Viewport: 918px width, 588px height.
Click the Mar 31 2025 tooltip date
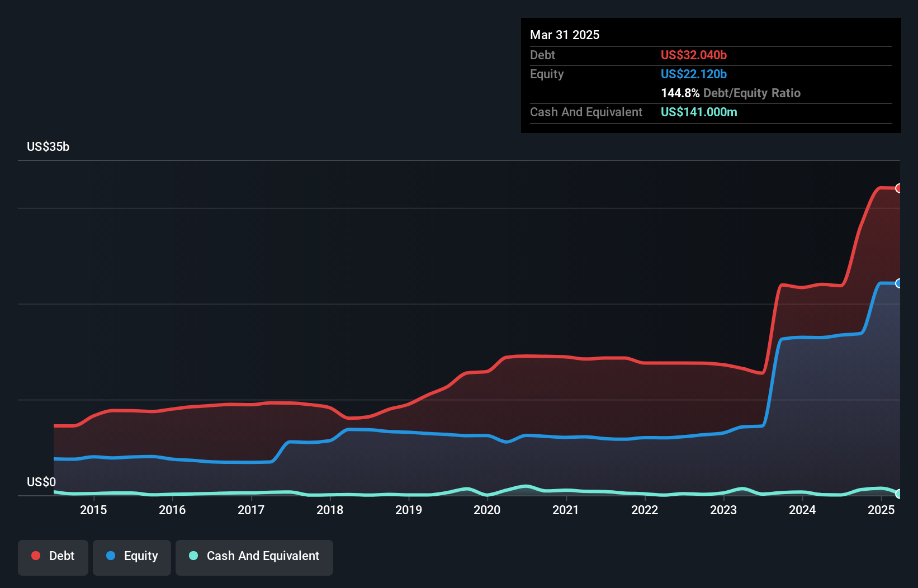pos(565,35)
